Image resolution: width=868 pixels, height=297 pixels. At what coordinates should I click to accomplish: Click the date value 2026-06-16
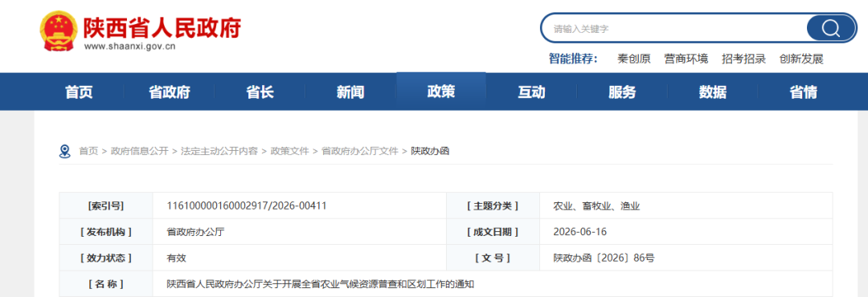580,232
